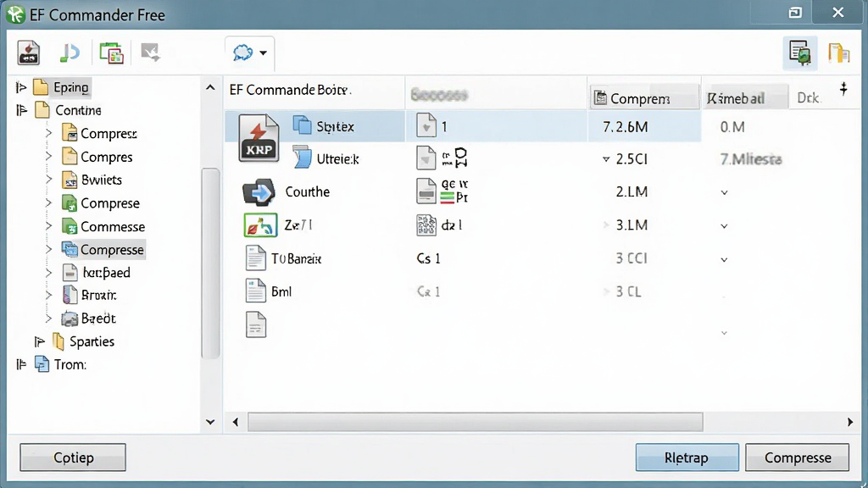Select the Baeot tree item
The image size is (868, 488).
click(98, 319)
